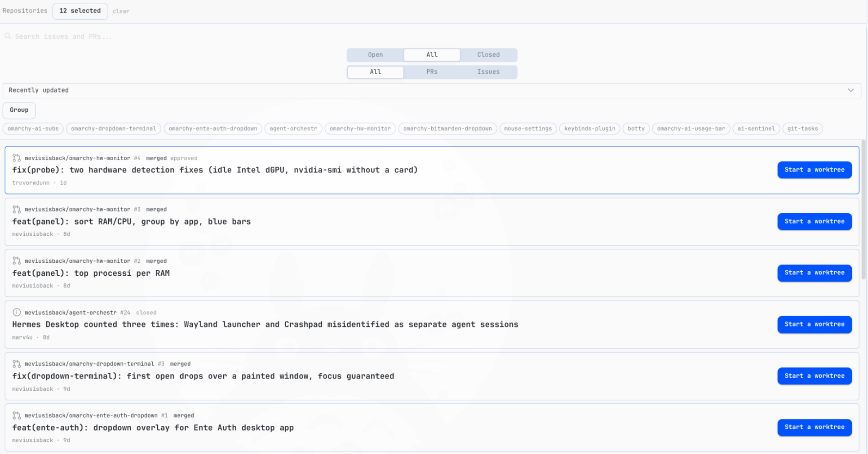Click the search magnifier icon
Viewport: 868px width, 454px height.
(8, 36)
